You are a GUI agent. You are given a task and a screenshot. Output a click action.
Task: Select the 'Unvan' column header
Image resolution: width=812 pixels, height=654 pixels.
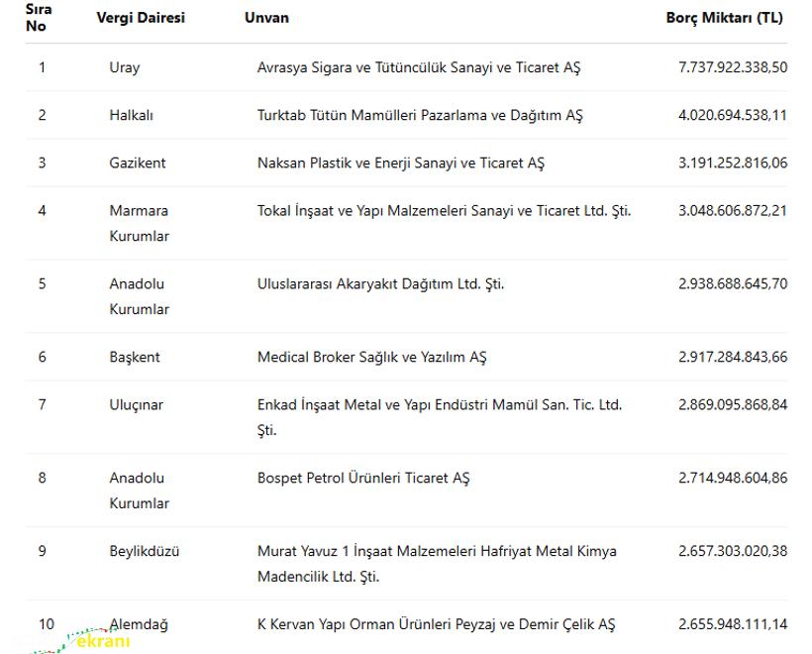tap(266, 18)
